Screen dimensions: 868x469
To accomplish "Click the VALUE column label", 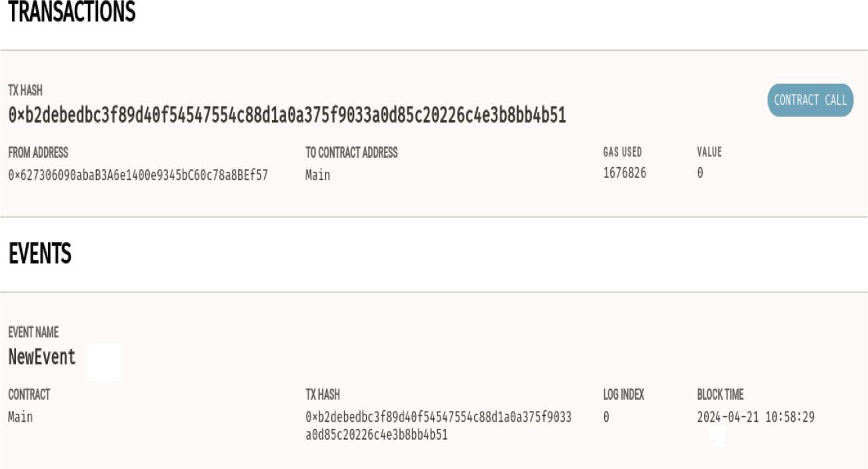I will point(709,153).
